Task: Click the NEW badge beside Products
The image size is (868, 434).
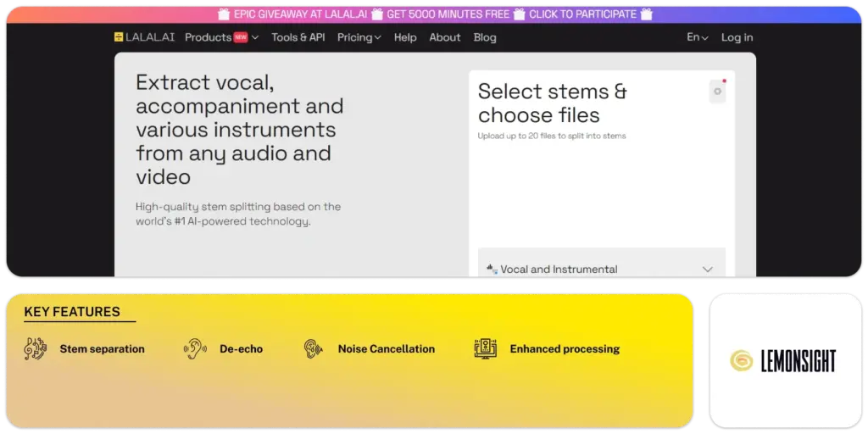Action: [x=240, y=37]
